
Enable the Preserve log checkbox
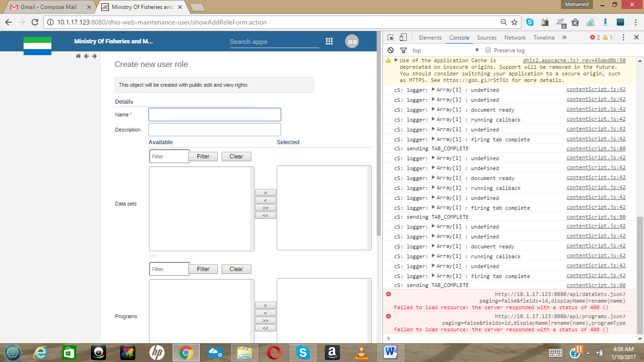(488, 50)
